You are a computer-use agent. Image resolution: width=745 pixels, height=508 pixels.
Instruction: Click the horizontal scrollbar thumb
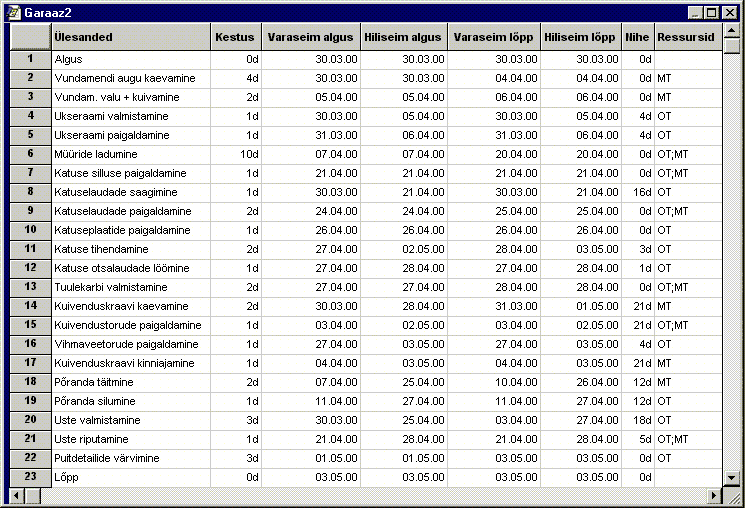click(x=33, y=496)
